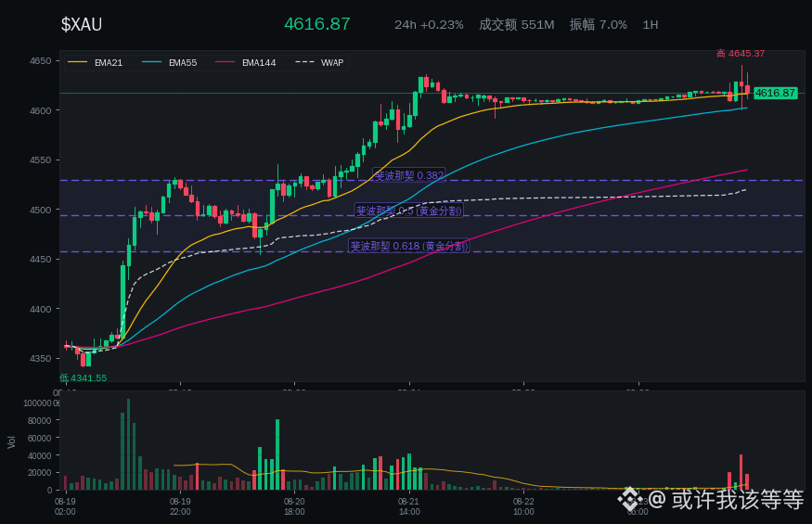The image size is (812, 524).
Task: Click the 08-22 10:00 time axis label
Action: (x=523, y=506)
